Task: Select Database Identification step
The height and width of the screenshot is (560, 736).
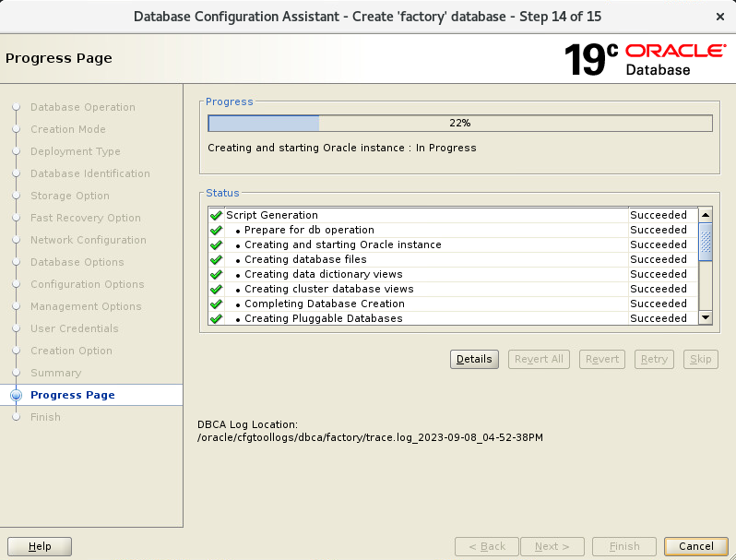Action: click(90, 173)
